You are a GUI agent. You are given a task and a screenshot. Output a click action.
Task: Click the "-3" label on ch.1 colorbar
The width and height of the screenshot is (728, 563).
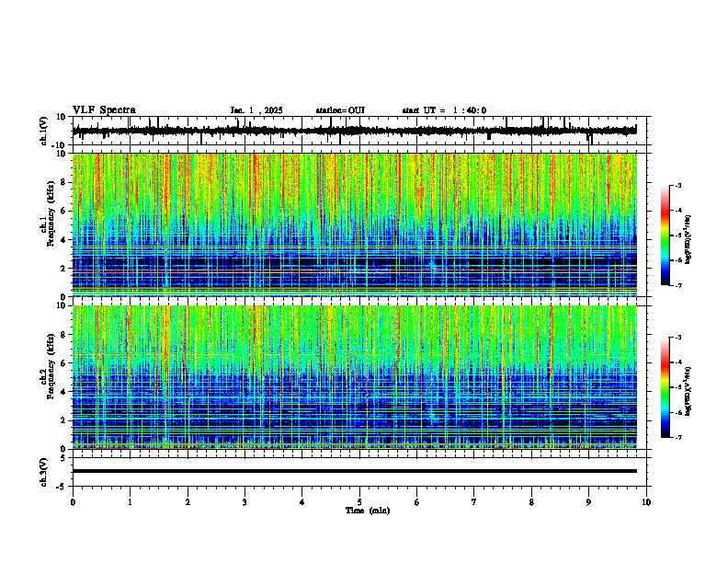click(x=677, y=186)
